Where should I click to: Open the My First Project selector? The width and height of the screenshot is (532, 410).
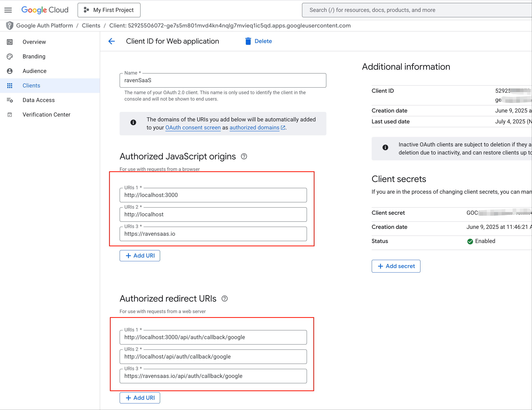click(x=109, y=10)
